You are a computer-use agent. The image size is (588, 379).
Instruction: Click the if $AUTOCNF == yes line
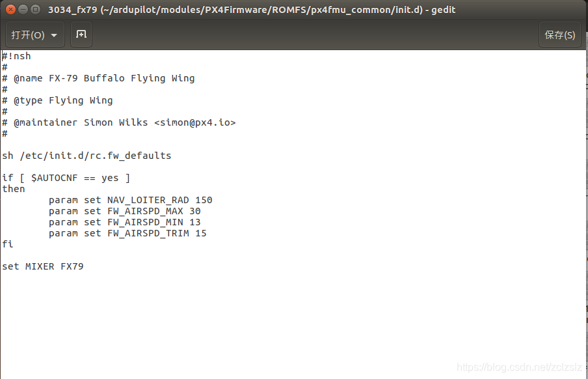66,178
